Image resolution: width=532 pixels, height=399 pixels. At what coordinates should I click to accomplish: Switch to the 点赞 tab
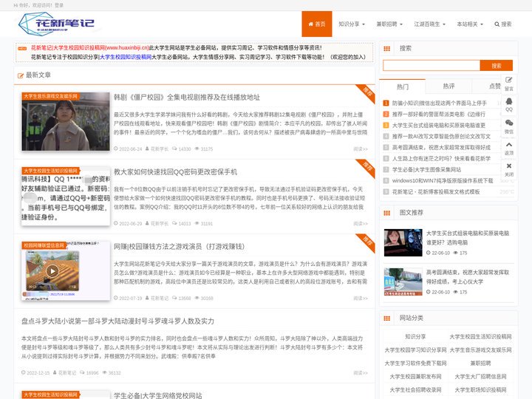tap(494, 86)
